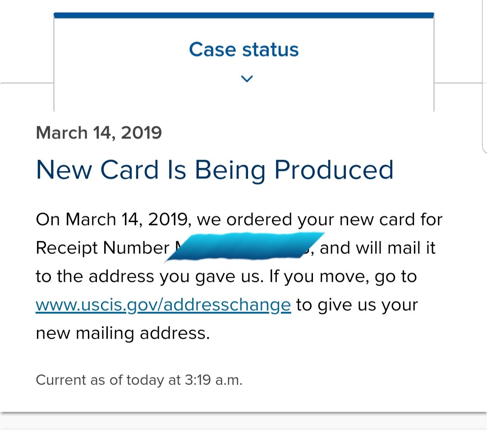Image resolution: width=487 pixels, height=448 pixels.
Task: Click the word status in the tab title
Action: 270,50
